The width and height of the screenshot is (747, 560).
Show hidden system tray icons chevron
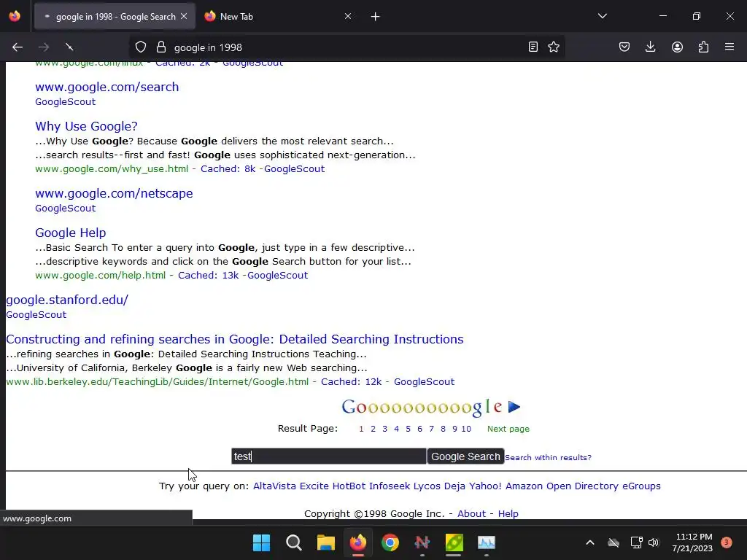(x=589, y=542)
